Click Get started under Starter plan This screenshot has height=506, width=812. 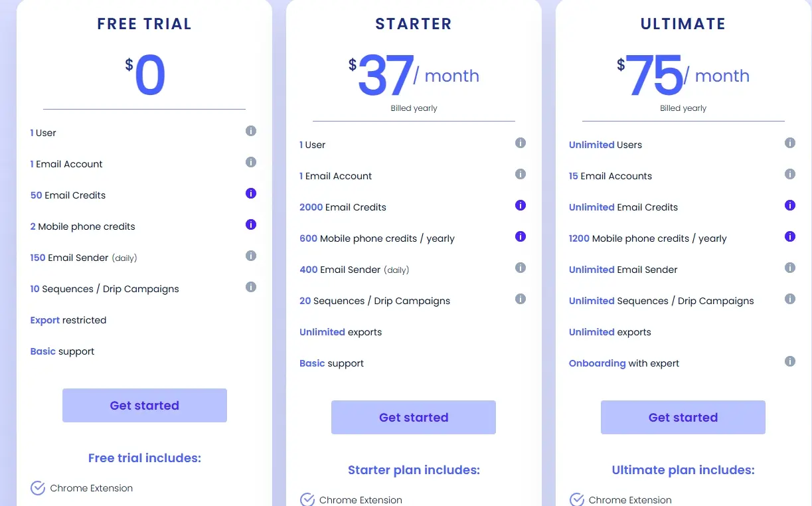click(x=414, y=418)
